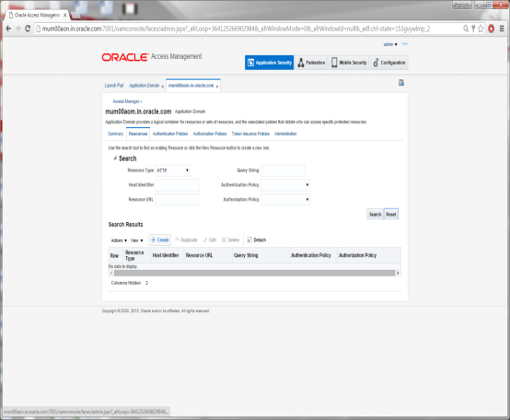Click the results table horizontal scrollbar
The height and width of the screenshot is (420, 510).
254,273
